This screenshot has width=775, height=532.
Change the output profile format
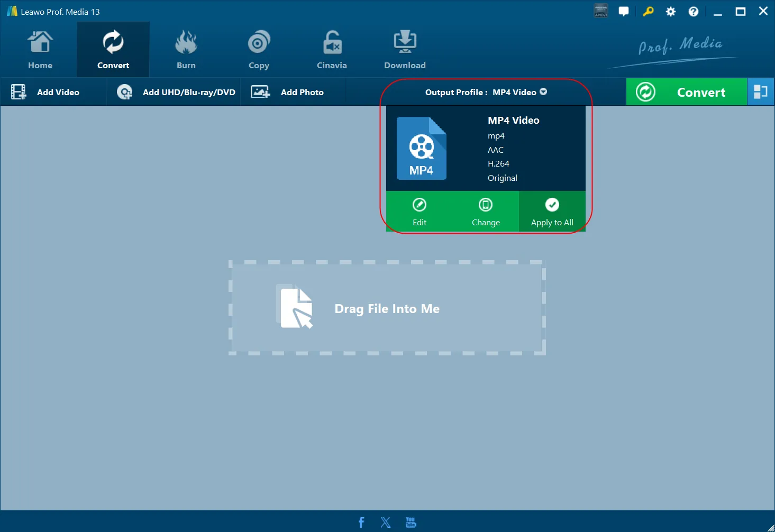click(x=486, y=212)
